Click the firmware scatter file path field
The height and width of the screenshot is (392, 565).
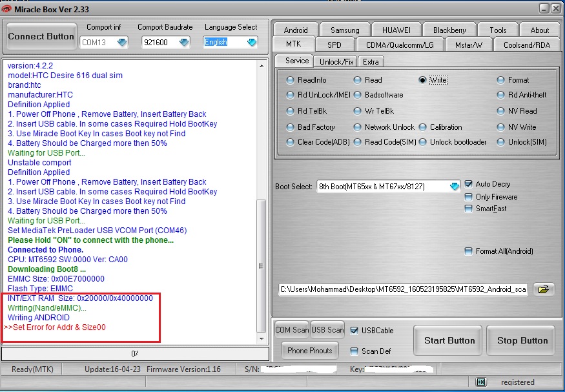point(403,289)
